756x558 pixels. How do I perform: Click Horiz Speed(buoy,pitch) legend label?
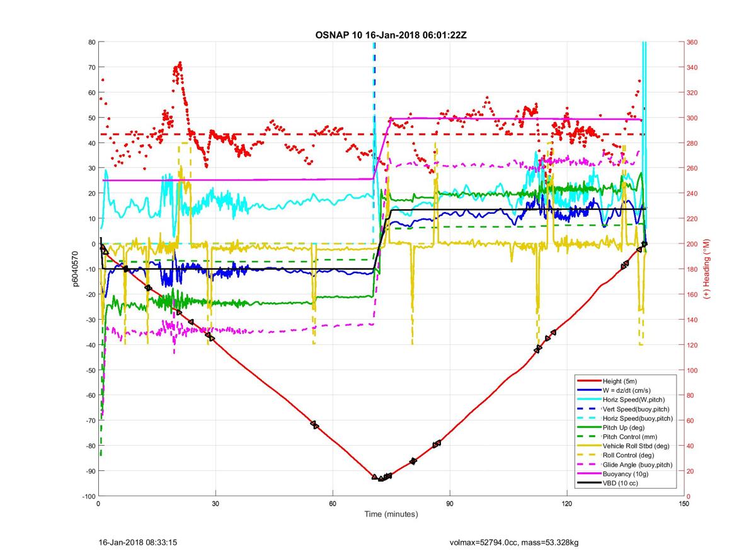coord(638,418)
